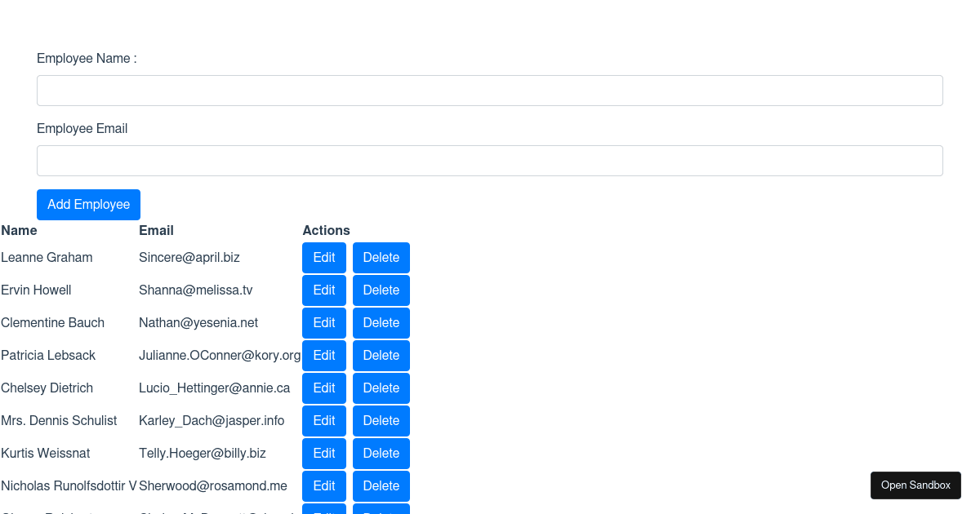This screenshot has height=514, width=980.
Task: Click Edit for Ervin Howell
Action: tap(324, 290)
